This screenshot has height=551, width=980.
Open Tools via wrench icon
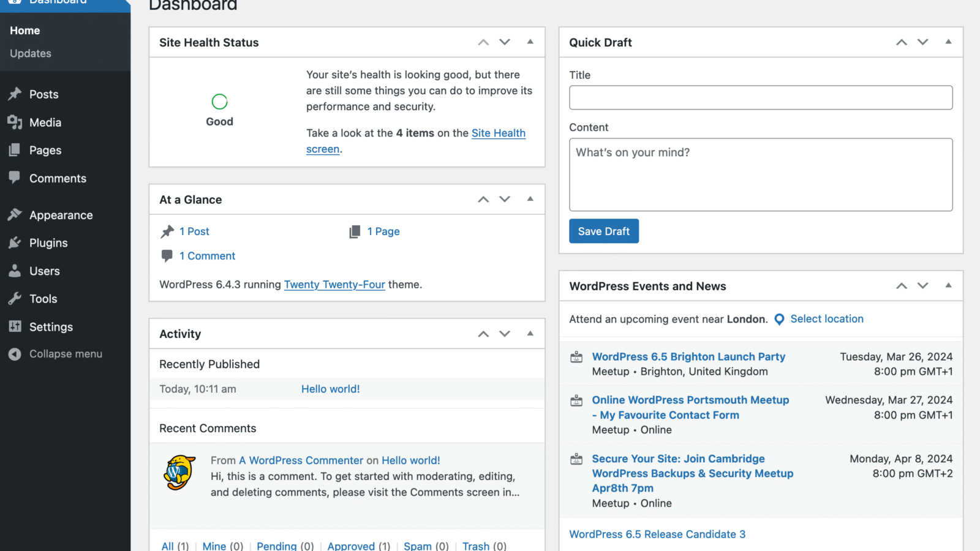(x=16, y=298)
